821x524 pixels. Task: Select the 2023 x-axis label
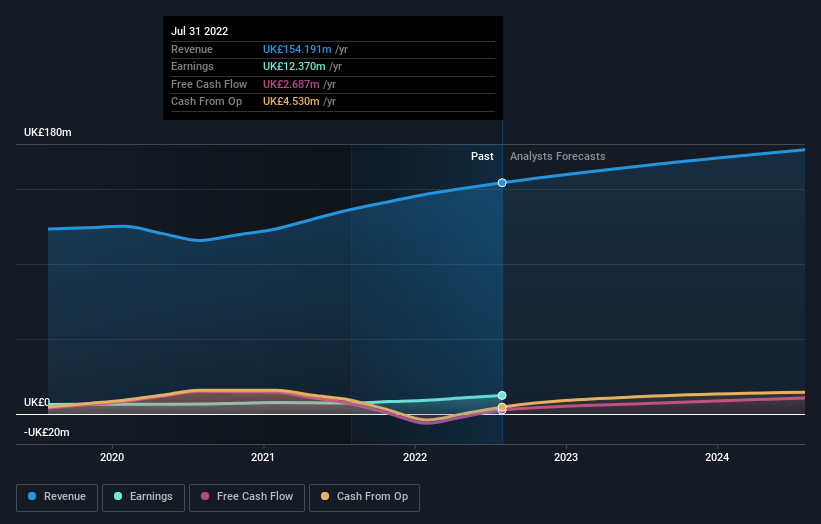(x=566, y=458)
